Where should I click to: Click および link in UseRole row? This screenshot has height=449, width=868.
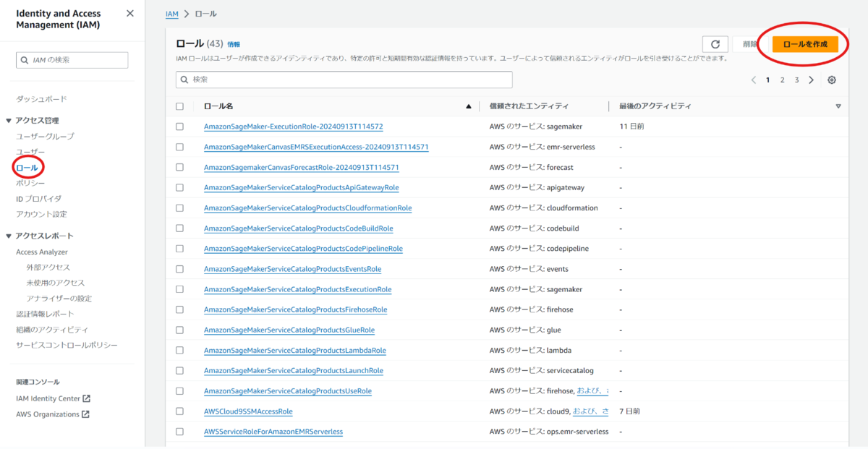tap(592, 391)
